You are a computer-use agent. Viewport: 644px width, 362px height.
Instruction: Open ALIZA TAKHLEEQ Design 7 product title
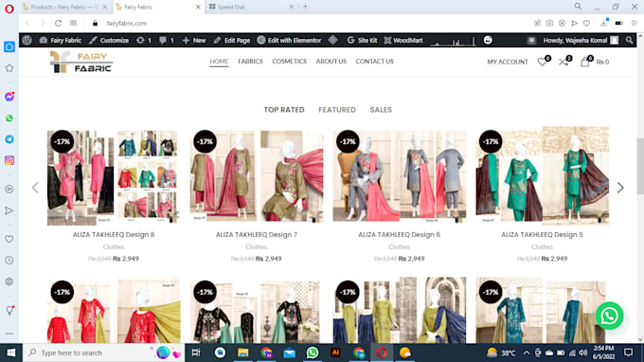pyautogui.click(x=257, y=235)
